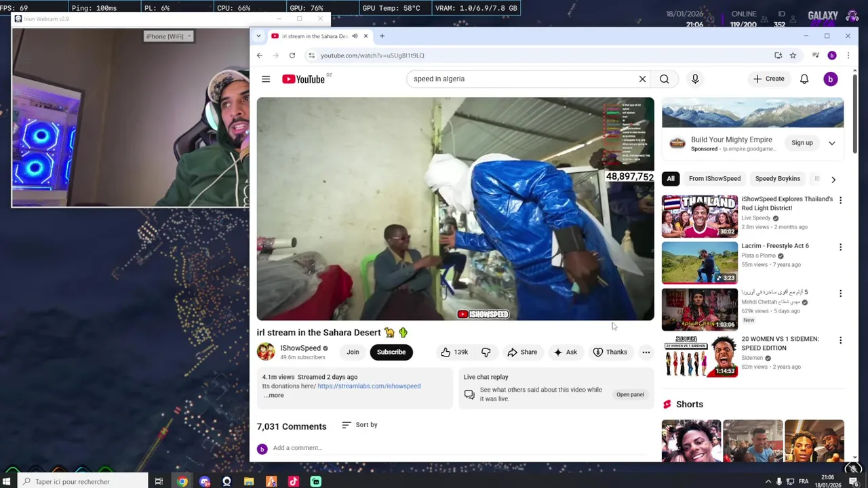Viewport: 868px width, 488px height.
Task: Open the streamlabs donation link
Action: tap(369, 386)
